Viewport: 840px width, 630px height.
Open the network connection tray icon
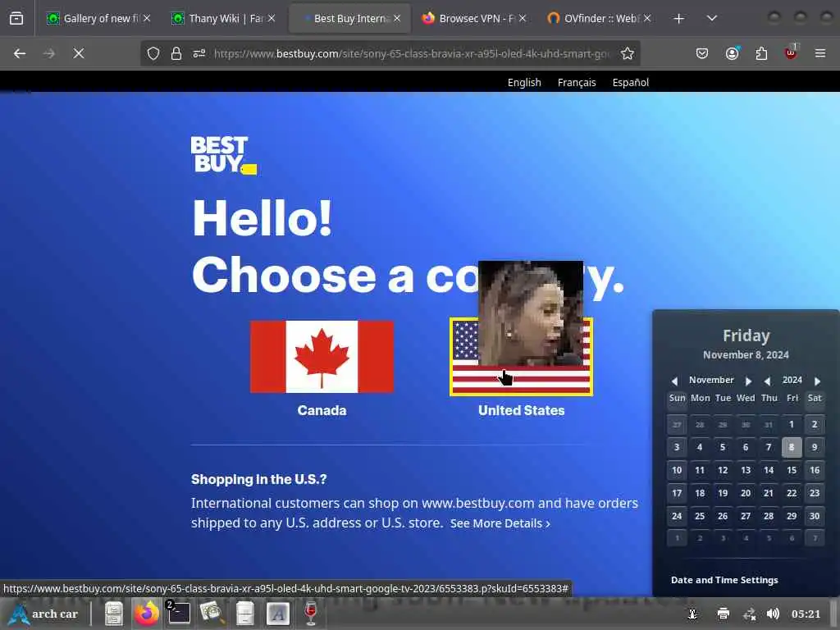[750, 614]
